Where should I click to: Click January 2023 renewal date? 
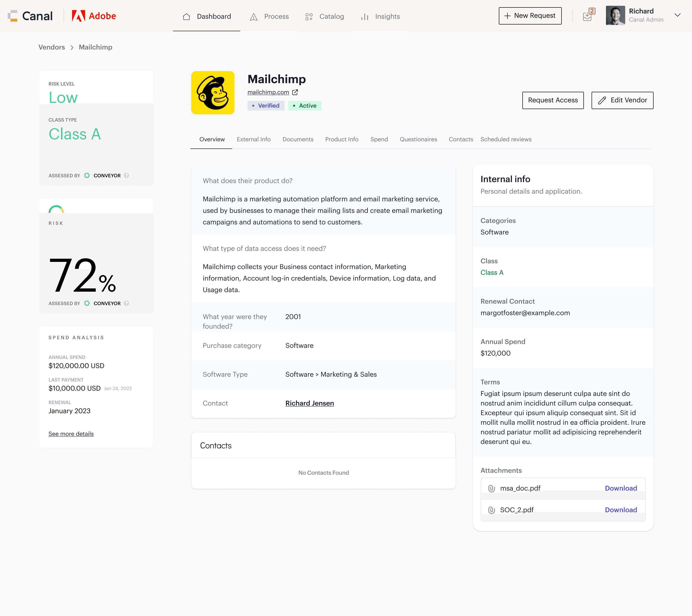[x=69, y=411]
